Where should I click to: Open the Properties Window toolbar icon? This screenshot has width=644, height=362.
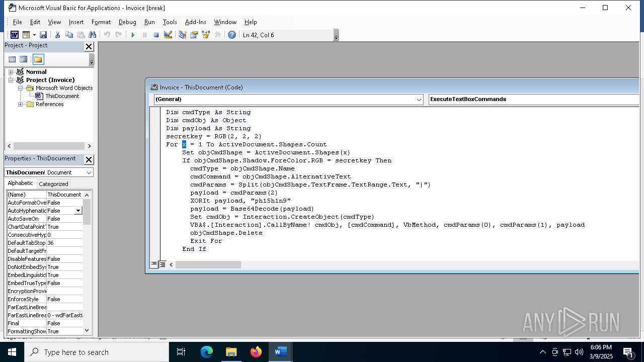click(x=194, y=35)
